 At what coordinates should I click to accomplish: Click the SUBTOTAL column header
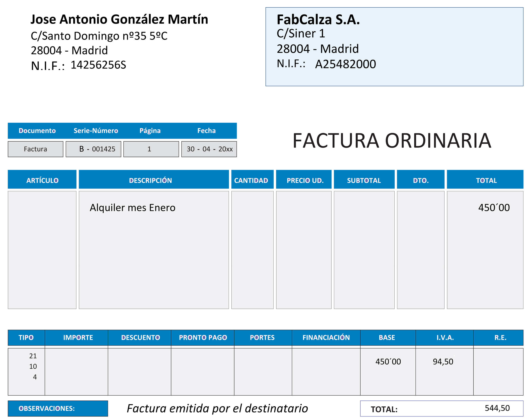(364, 180)
